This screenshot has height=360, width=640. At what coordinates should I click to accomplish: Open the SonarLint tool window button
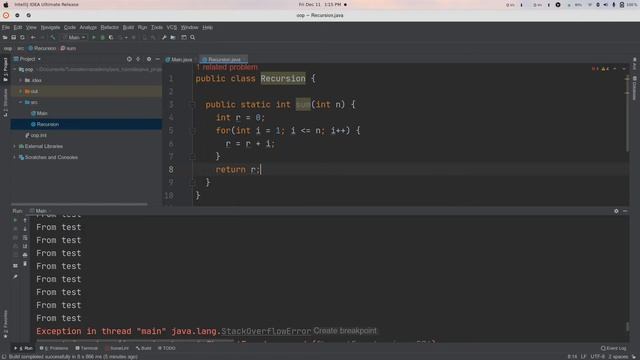pyautogui.click(x=117, y=348)
